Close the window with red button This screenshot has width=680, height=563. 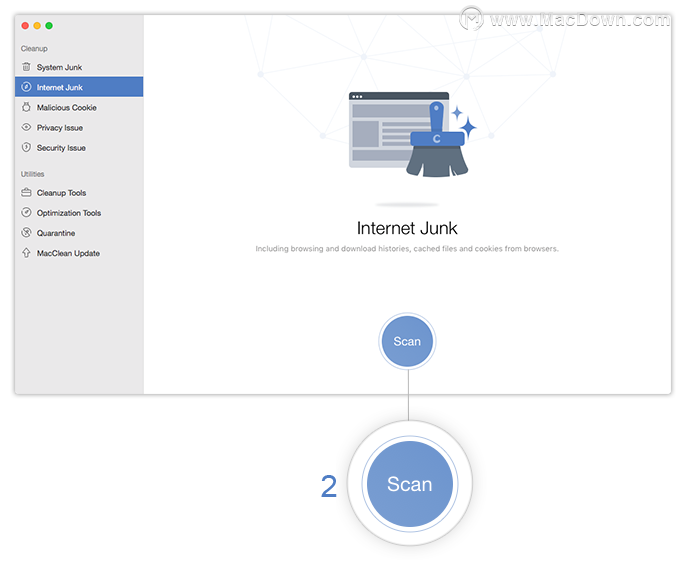click(25, 26)
